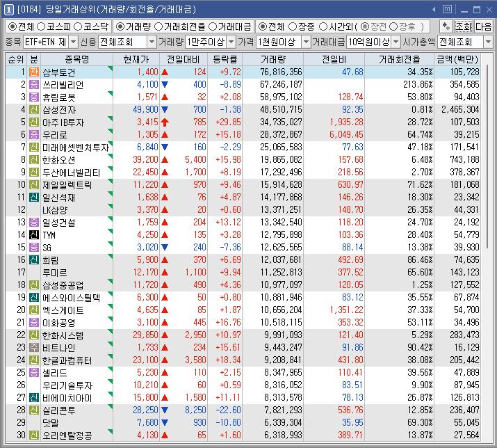Open the 거래대금 10억원이상 dropdown
497x448 pixels.
pos(396,42)
